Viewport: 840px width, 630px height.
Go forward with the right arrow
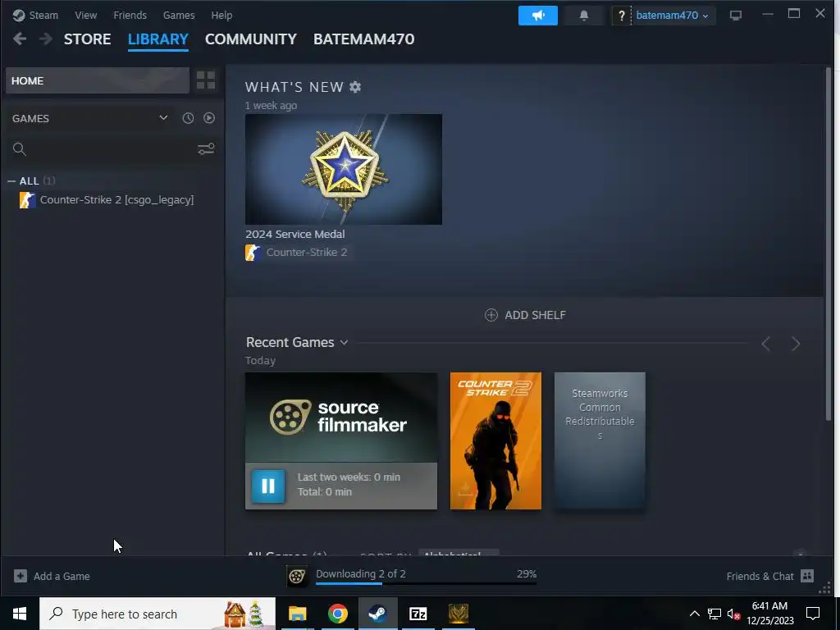click(x=46, y=39)
